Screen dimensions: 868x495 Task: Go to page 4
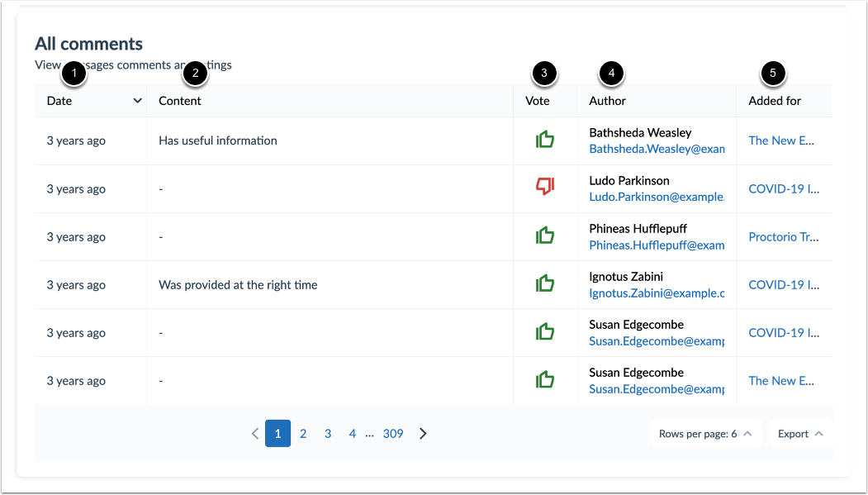pyautogui.click(x=352, y=434)
